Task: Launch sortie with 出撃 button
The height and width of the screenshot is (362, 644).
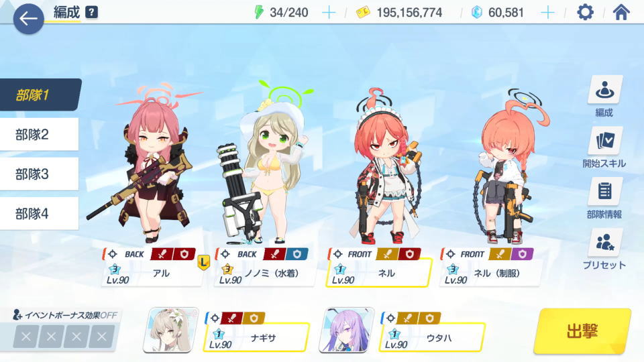Action: click(582, 330)
